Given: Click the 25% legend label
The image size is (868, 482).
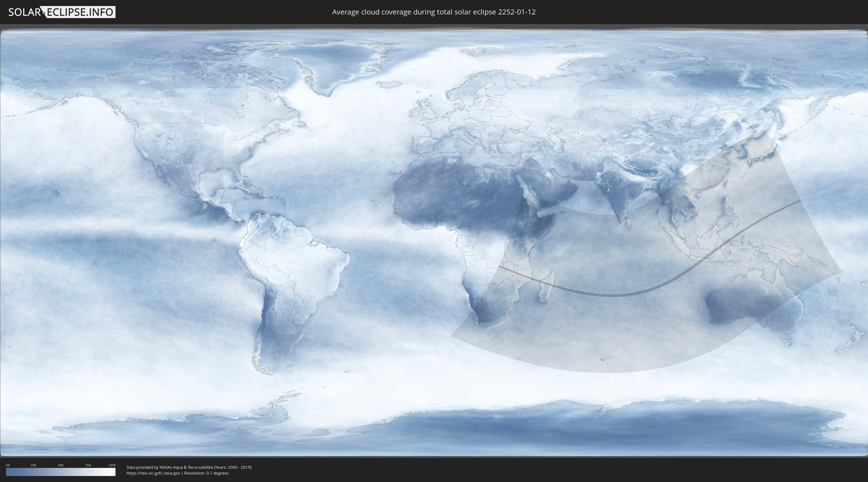Looking at the screenshot, I should click(x=33, y=465).
